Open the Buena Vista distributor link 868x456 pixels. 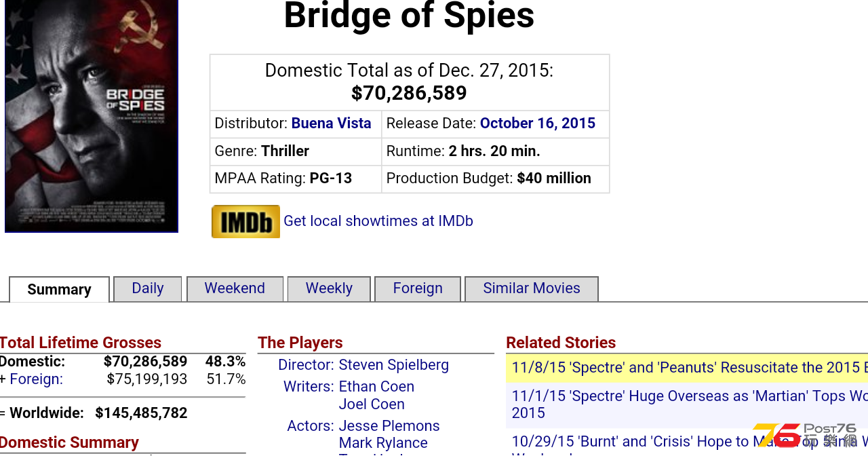(x=331, y=123)
